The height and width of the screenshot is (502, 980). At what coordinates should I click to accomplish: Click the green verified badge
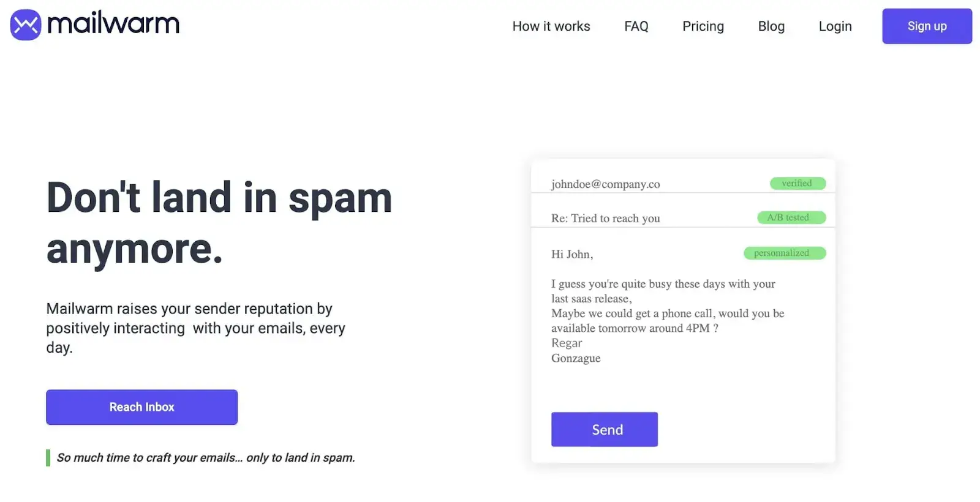click(797, 184)
